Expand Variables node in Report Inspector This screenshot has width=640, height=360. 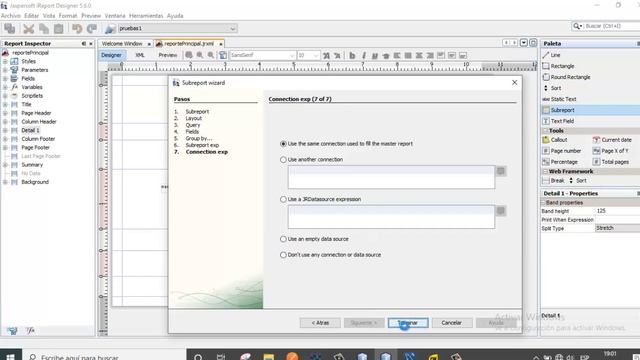pyautogui.click(x=5, y=87)
